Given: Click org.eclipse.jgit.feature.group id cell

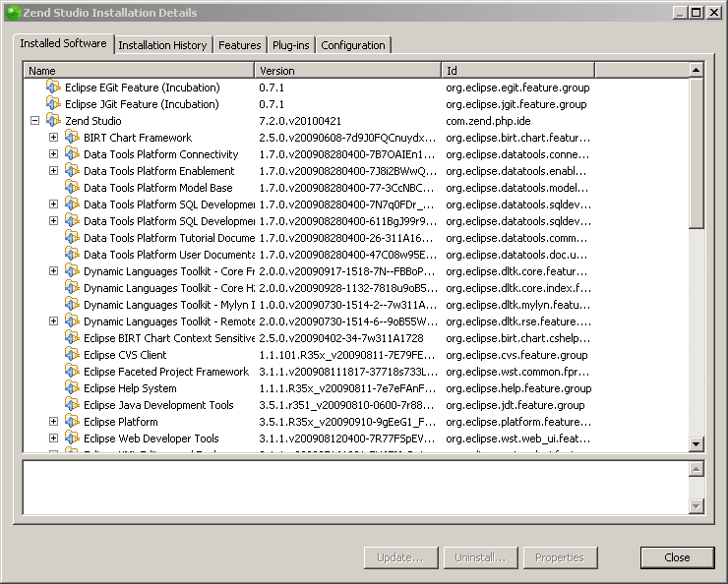Looking at the screenshot, I should point(516,104).
